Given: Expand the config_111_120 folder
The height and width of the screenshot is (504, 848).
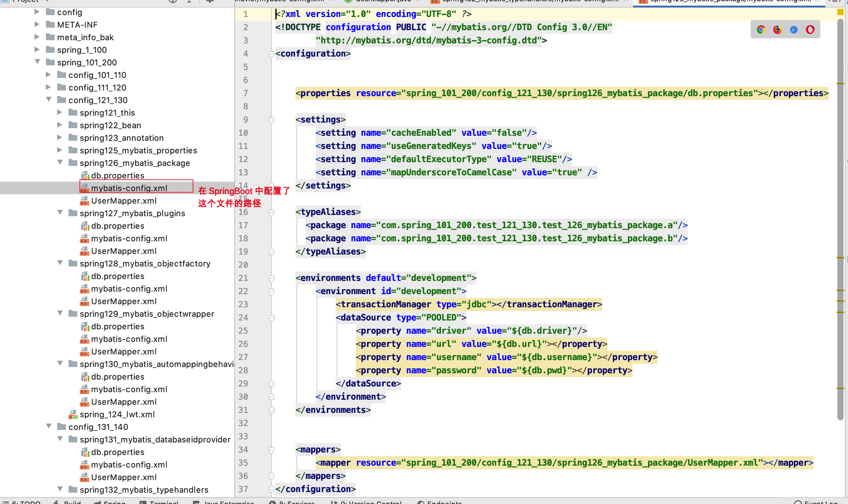Looking at the screenshot, I should pos(48,87).
